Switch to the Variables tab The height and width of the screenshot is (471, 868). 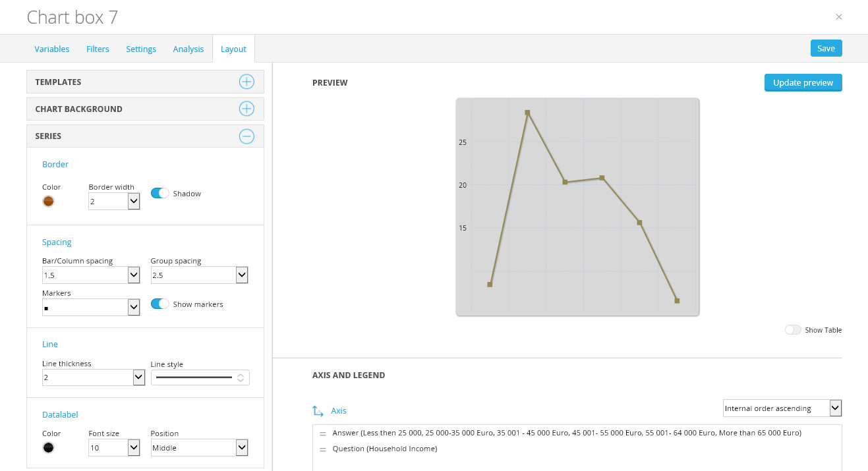(x=52, y=49)
